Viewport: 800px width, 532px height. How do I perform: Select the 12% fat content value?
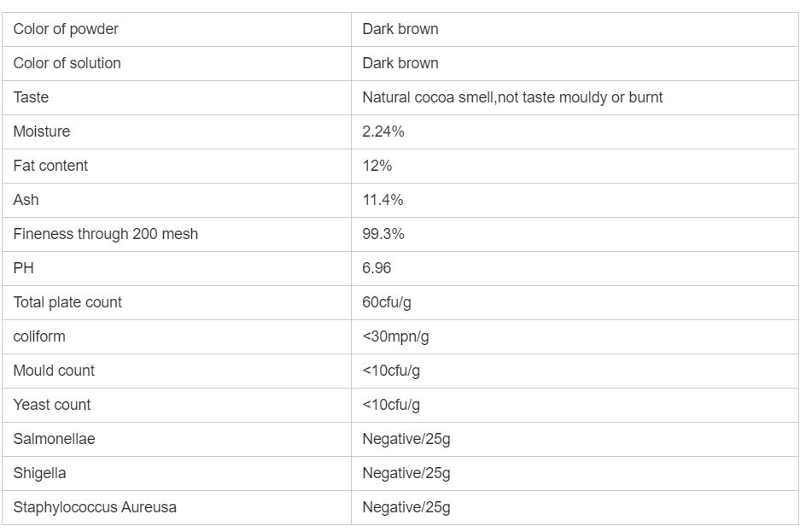(x=377, y=166)
